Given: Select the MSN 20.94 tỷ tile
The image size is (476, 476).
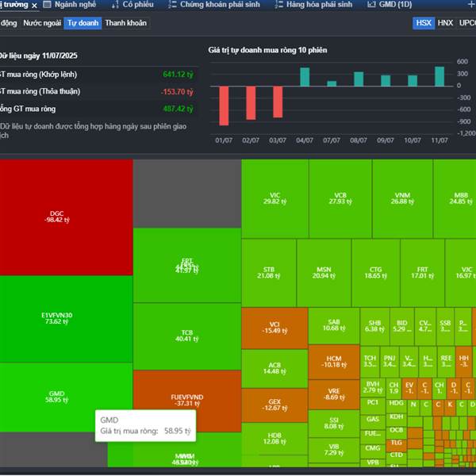Looking at the screenshot, I should pos(324,273).
